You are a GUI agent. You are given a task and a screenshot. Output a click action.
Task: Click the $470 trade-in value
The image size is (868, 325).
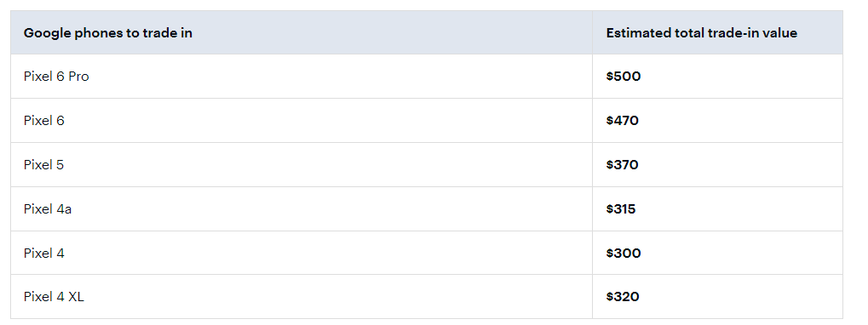(622, 121)
